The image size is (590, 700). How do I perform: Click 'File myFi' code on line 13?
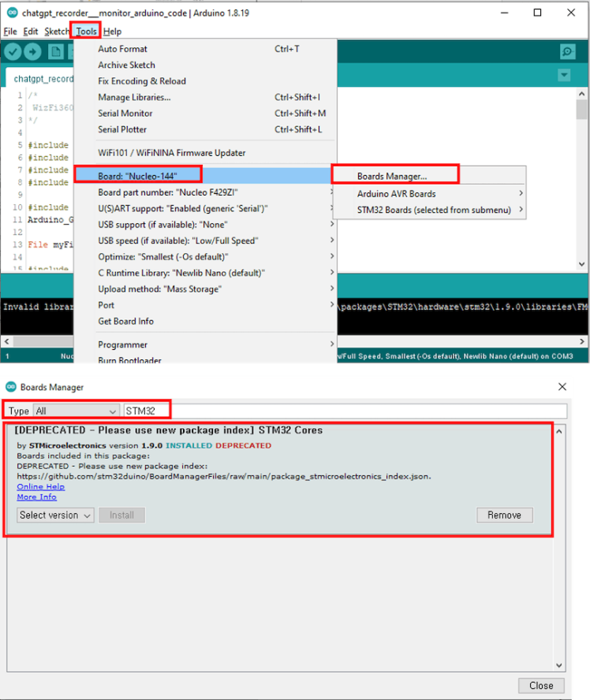click(50, 244)
